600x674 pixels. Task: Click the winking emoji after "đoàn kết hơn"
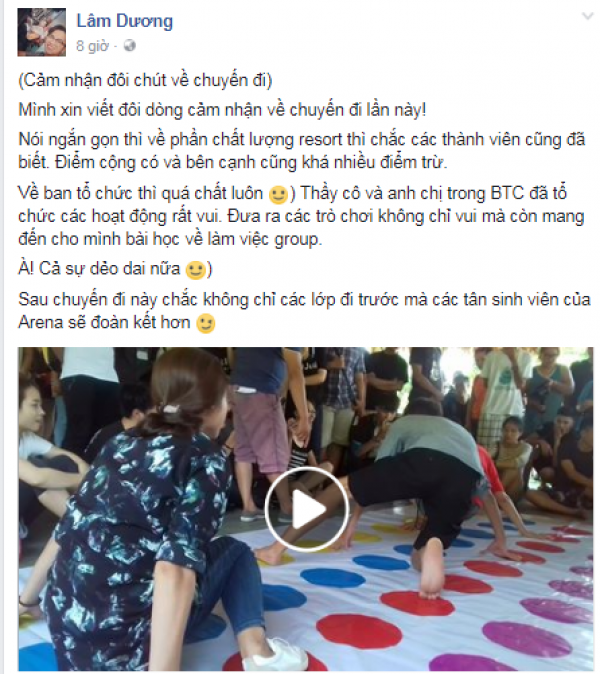(205, 323)
